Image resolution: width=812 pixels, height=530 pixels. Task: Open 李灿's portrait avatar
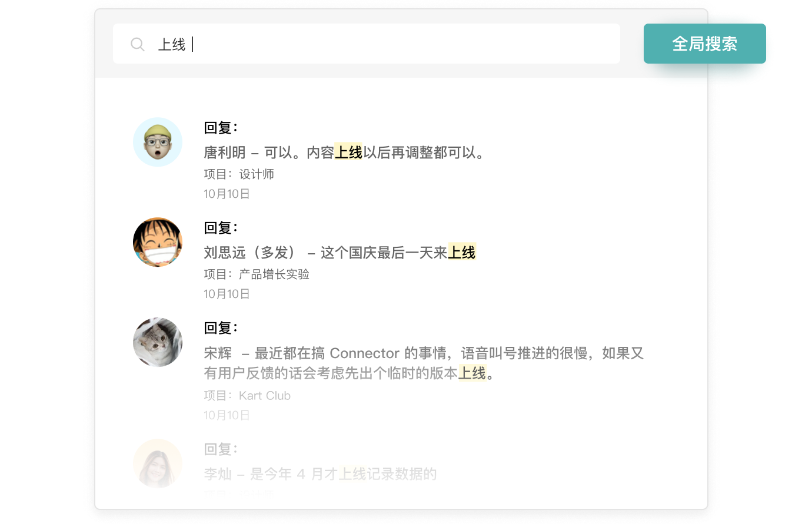point(158,463)
